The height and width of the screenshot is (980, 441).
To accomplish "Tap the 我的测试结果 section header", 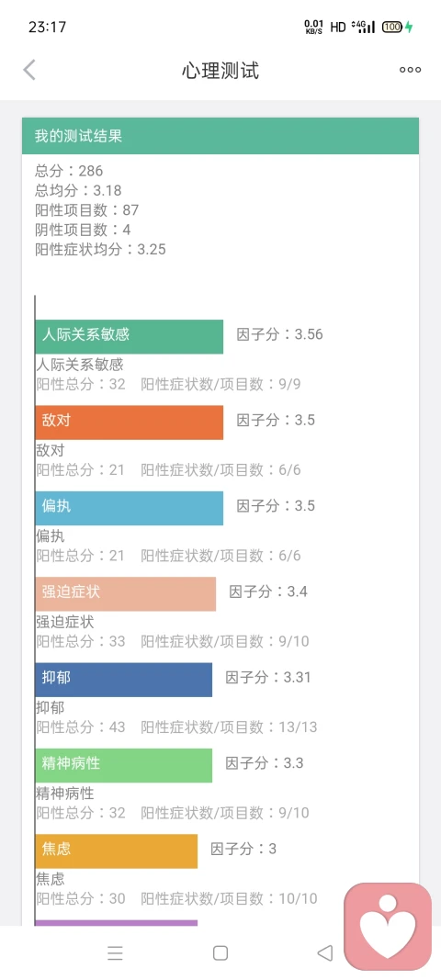I will coord(220,136).
